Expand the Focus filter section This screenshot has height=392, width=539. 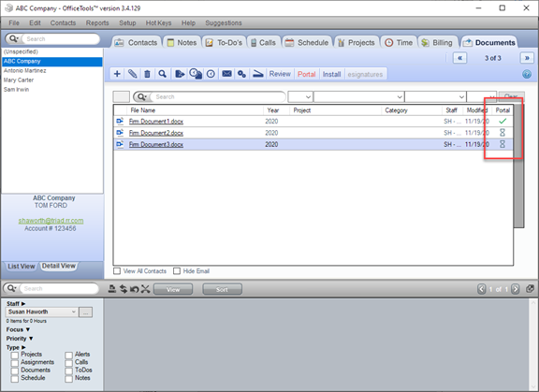click(x=18, y=329)
